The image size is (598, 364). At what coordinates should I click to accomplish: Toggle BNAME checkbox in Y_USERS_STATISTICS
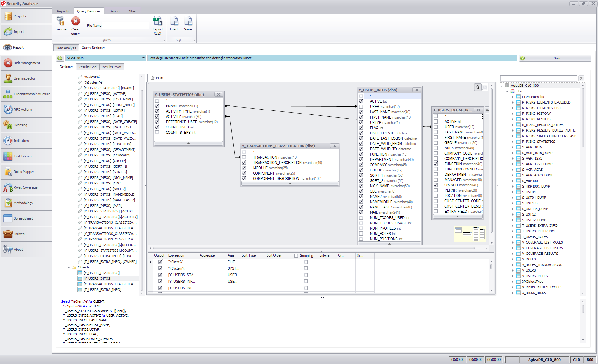(x=157, y=106)
